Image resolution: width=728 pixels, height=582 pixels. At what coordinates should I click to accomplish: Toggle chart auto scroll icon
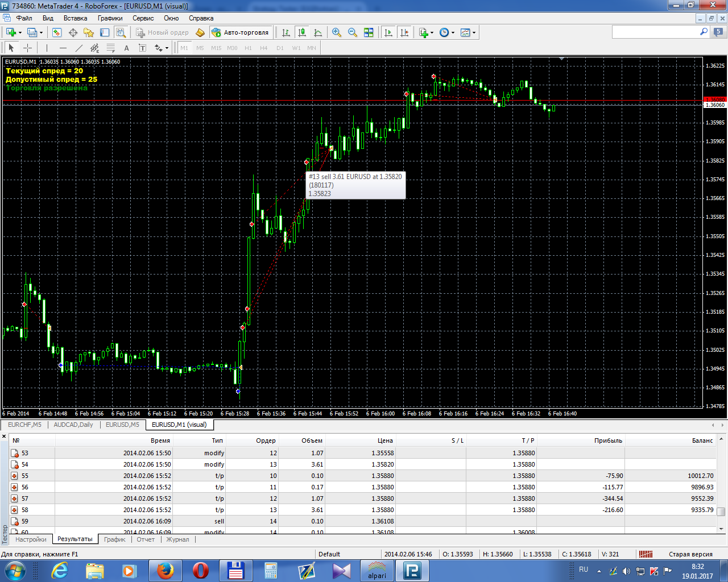pos(388,32)
